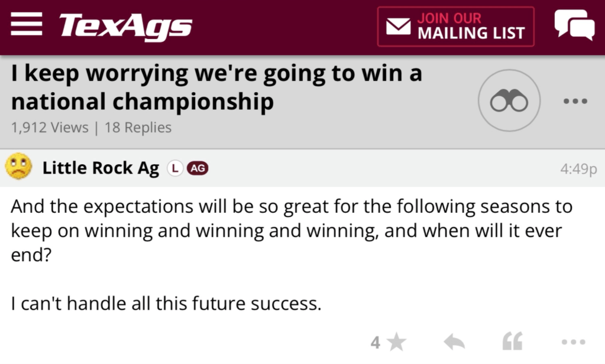This screenshot has height=364, width=605.
Task: Open the hamburger navigation menu
Action: pyautogui.click(x=26, y=26)
